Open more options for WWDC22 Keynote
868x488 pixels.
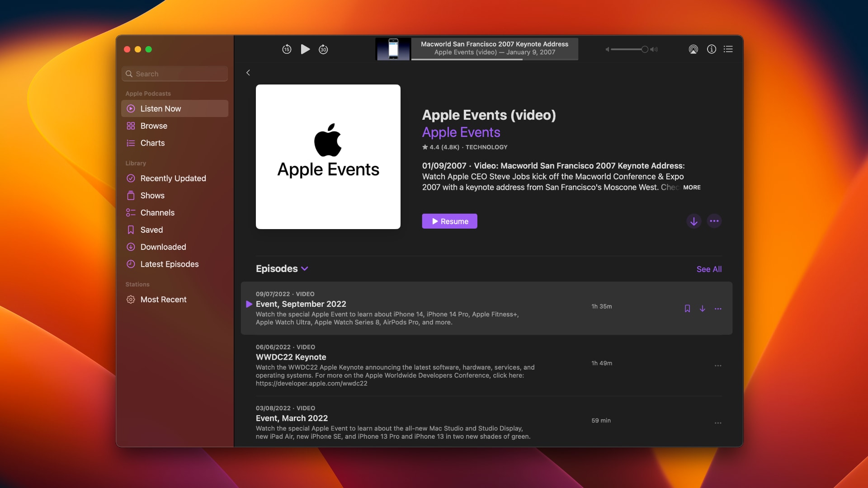pos(718,366)
